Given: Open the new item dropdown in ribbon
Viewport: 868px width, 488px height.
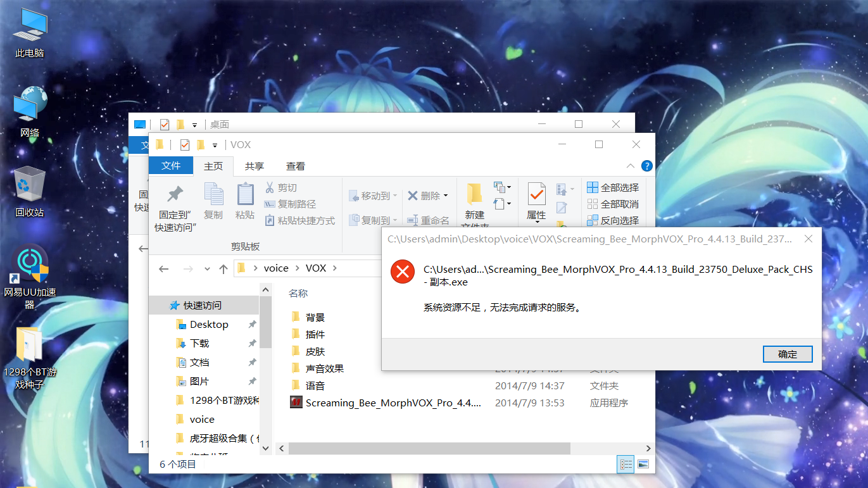Looking at the screenshot, I should pyautogui.click(x=502, y=187).
